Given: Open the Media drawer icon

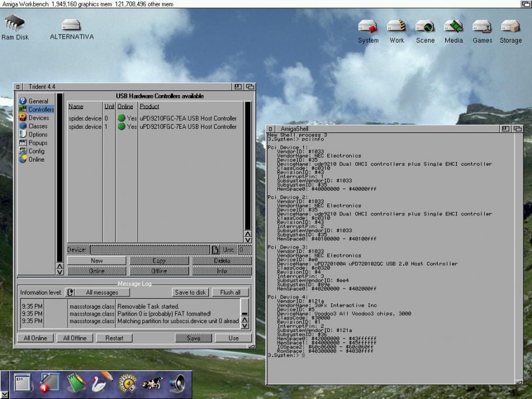Looking at the screenshot, I should click(x=453, y=27).
